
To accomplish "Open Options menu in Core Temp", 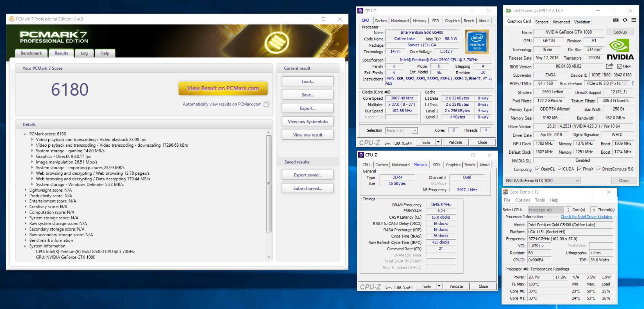I will click(x=522, y=200).
